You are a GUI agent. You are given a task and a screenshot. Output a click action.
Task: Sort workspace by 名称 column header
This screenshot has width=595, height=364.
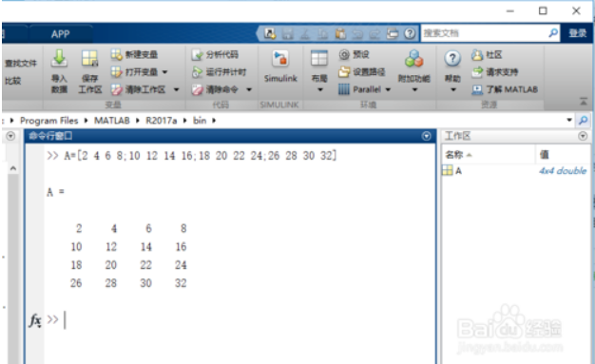click(488, 155)
